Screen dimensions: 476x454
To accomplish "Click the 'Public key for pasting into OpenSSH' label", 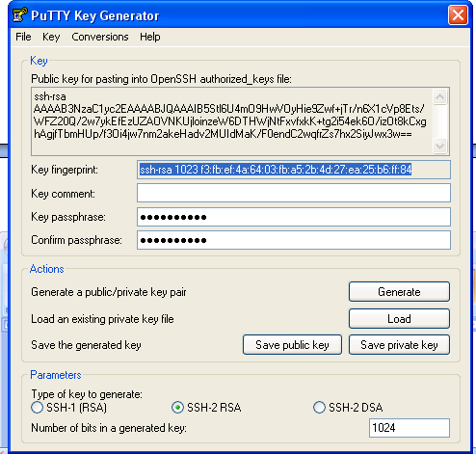I will click(161, 79).
